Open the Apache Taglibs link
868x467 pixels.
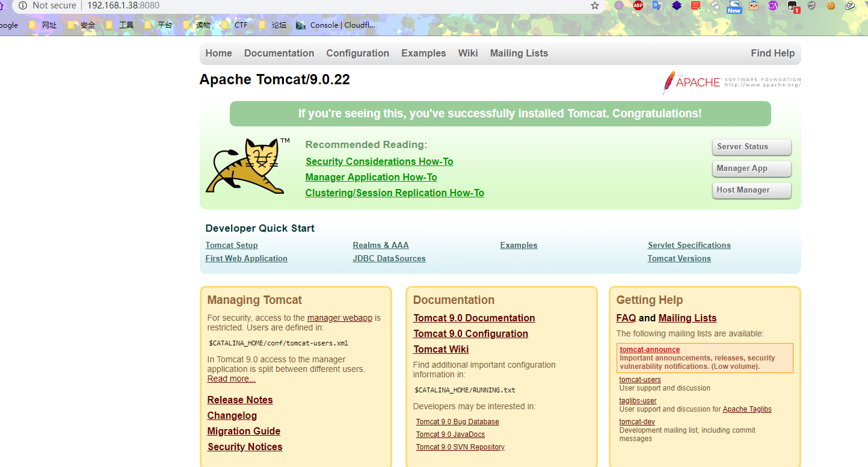(747, 409)
